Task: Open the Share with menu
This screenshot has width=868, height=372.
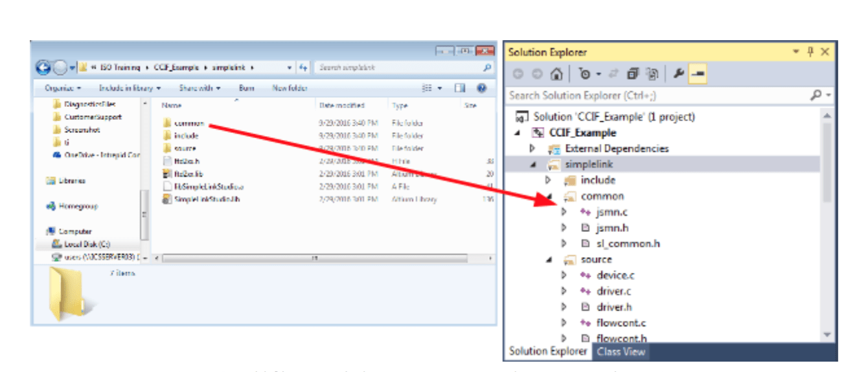Action: 200,88
